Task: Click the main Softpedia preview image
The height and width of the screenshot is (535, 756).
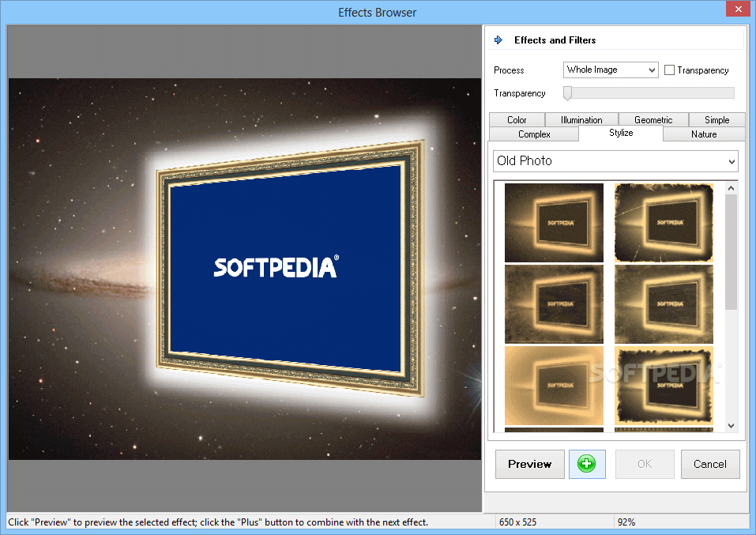Action: 245,269
